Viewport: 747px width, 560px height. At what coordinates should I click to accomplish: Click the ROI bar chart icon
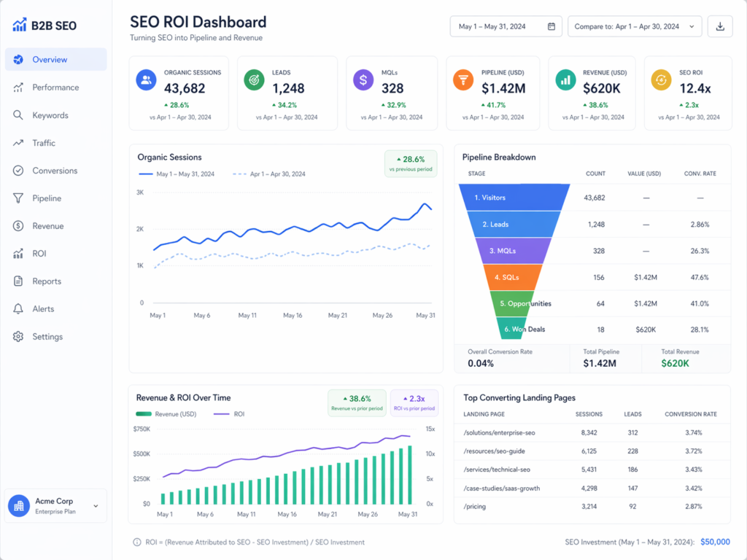(x=18, y=253)
